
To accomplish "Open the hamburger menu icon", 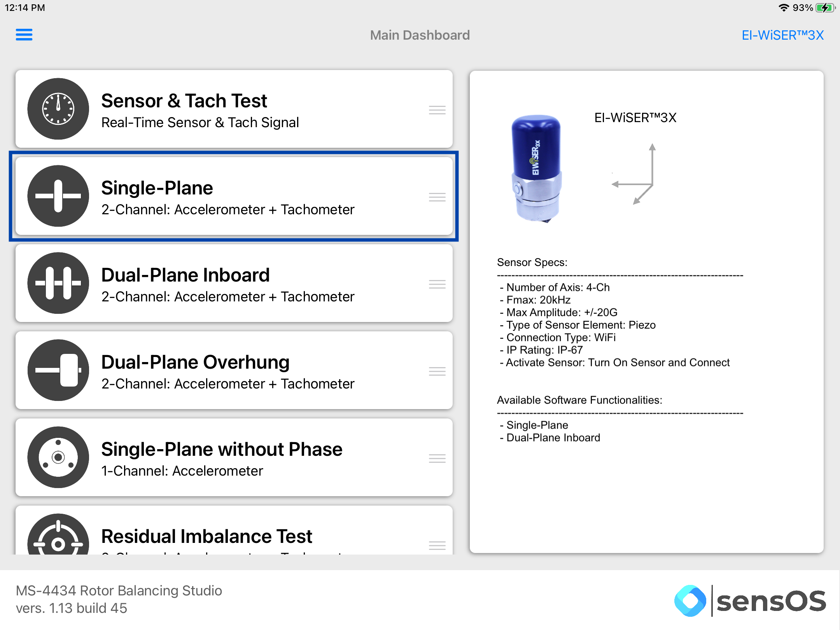I will 24,35.
